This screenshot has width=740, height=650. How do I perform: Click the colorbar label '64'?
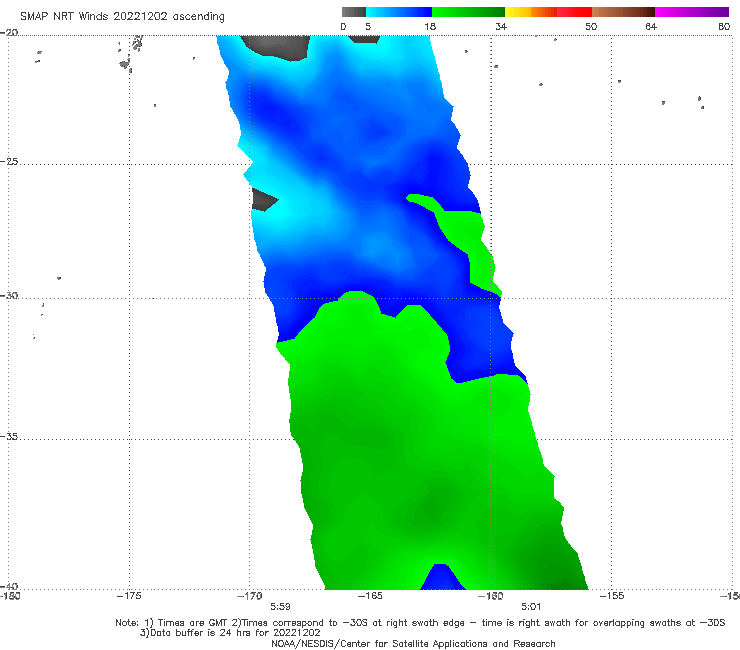pos(651,26)
